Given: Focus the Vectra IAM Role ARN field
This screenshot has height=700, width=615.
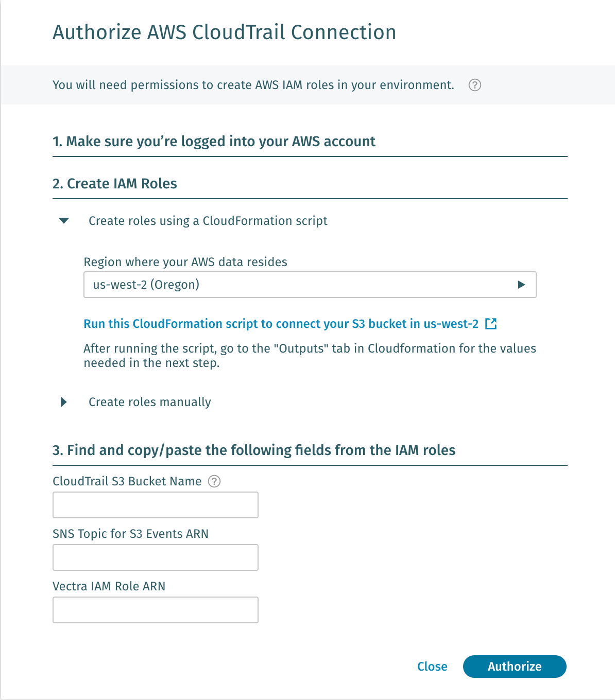Looking at the screenshot, I should (155, 610).
